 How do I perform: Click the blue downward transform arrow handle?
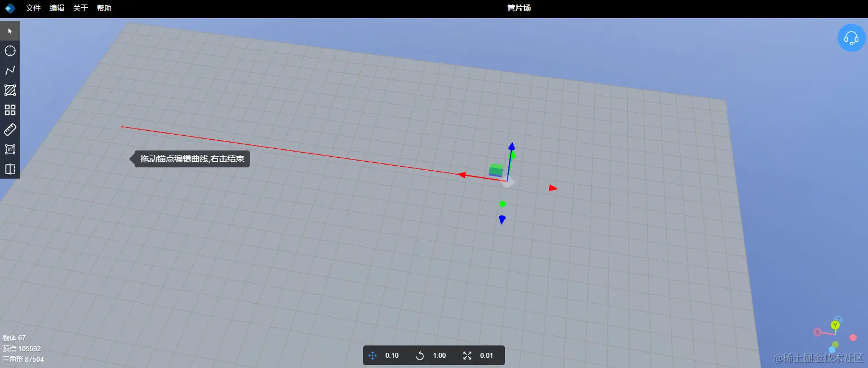[502, 220]
